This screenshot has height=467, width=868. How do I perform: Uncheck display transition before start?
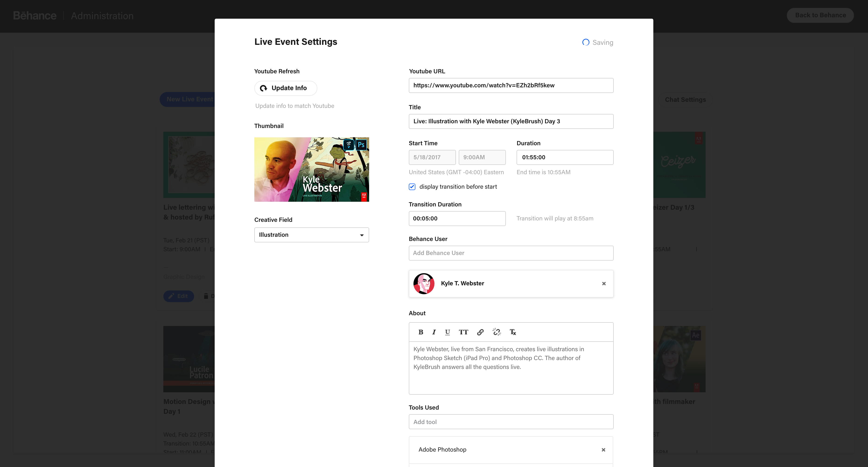[x=412, y=187]
